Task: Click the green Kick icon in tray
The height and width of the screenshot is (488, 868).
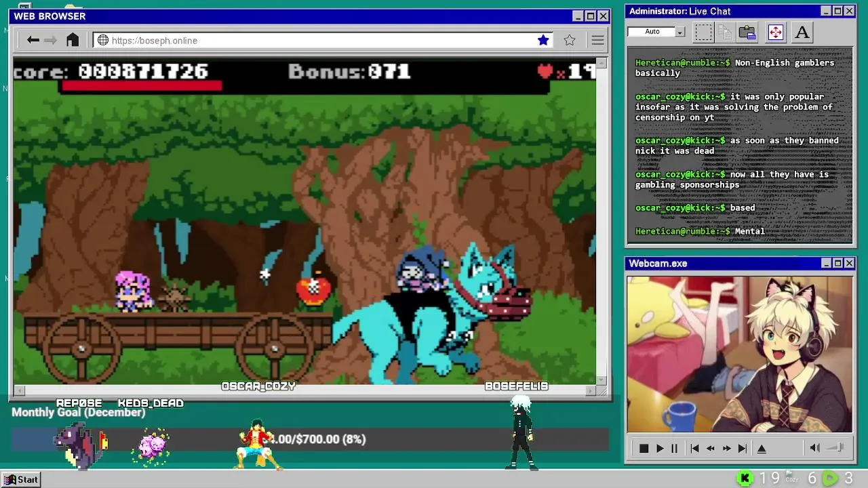Action: [745, 479]
